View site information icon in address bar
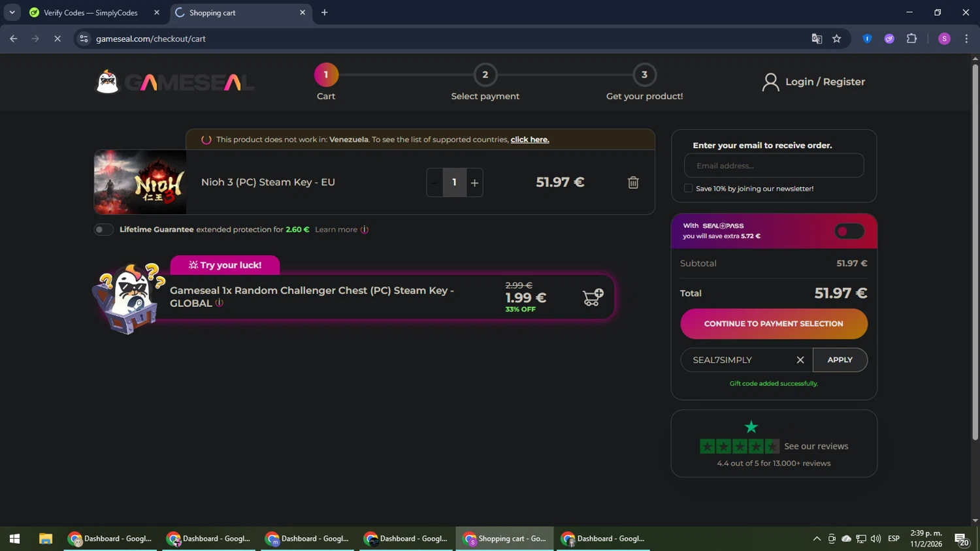980x551 pixels. tap(84, 39)
